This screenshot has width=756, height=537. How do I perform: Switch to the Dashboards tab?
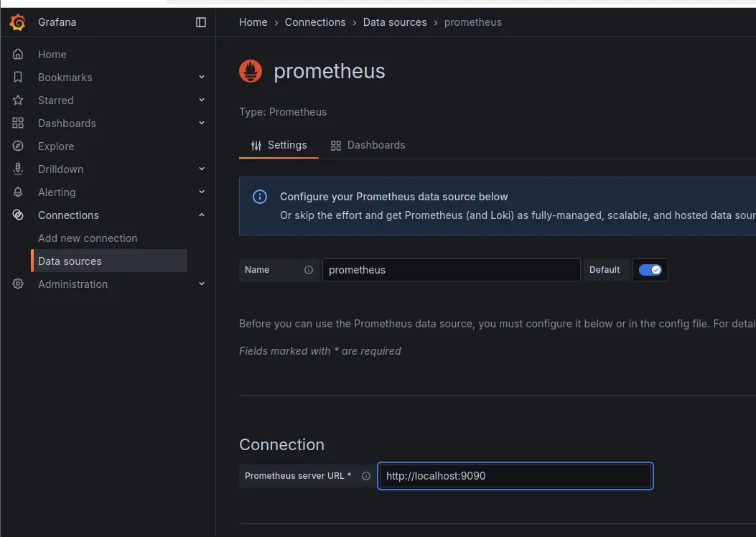368,145
